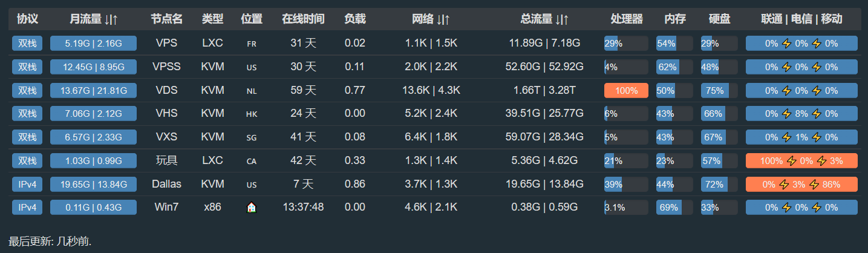Click the IPv4 badge in the Dallas row
The height and width of the screenshot is (253, 868).
[x=27, y=184]
